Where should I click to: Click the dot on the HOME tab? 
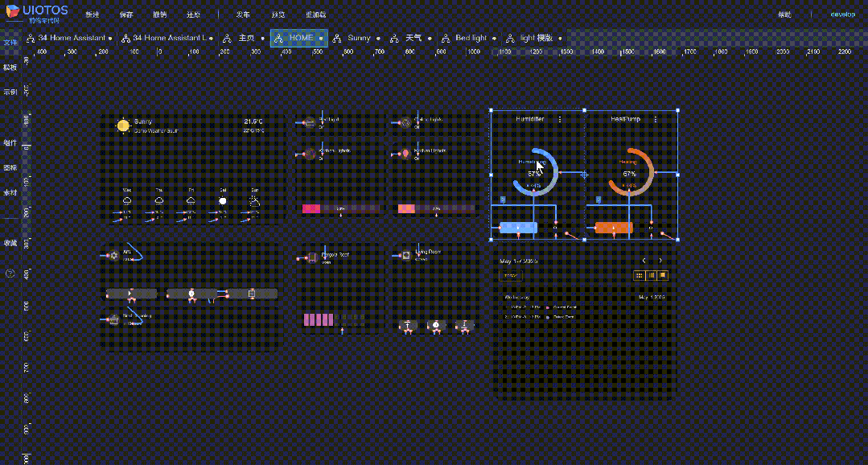point(320,39)
